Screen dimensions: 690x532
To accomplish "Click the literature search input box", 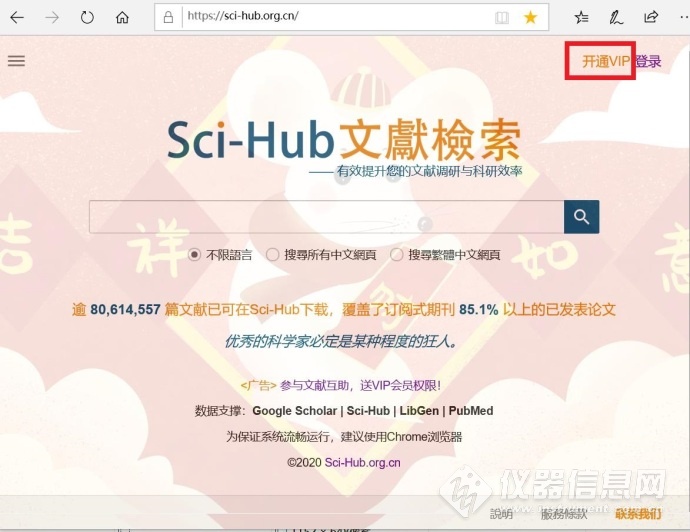I will (327, 216).
